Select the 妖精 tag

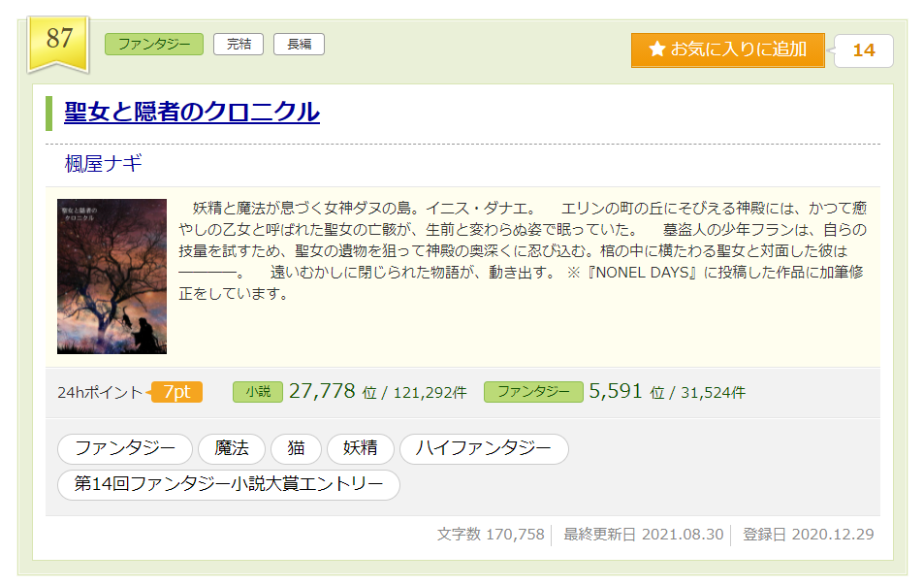click(360, 449)
